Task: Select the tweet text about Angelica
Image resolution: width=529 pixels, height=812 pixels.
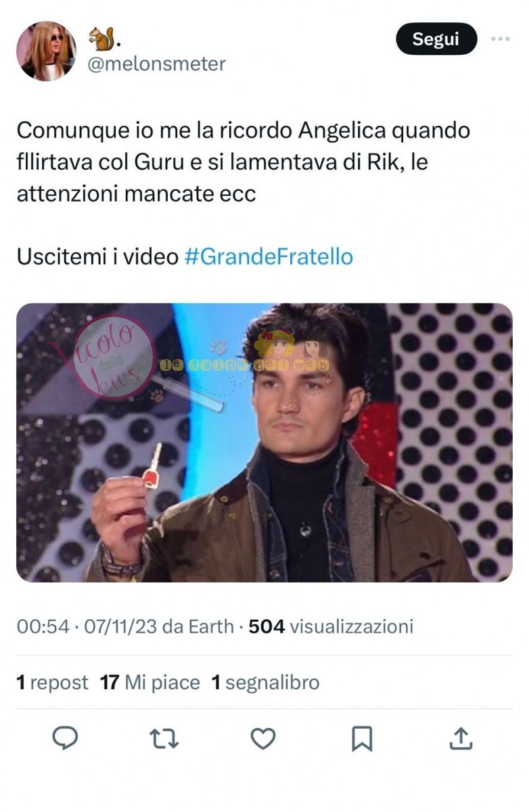Action: pos(244,162)
